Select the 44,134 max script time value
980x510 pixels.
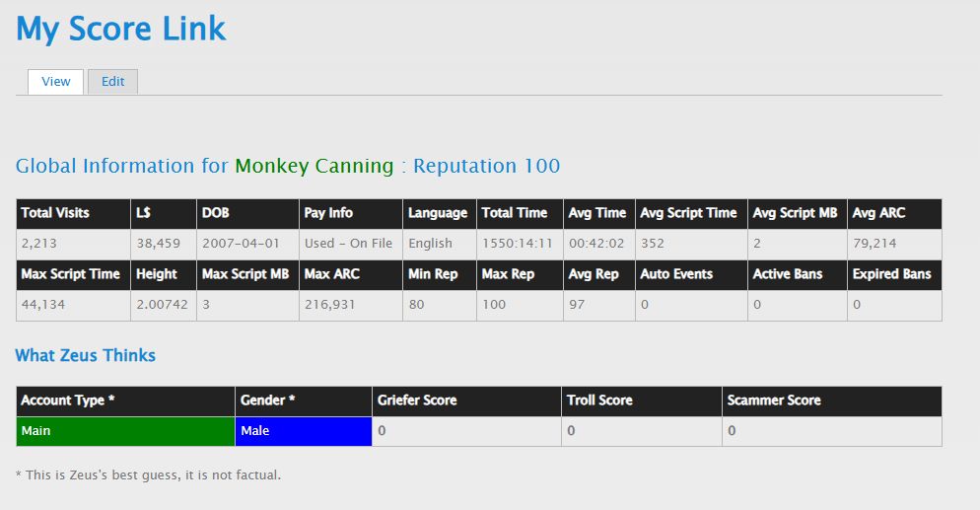pyautogui.click(x=43, y=305)
